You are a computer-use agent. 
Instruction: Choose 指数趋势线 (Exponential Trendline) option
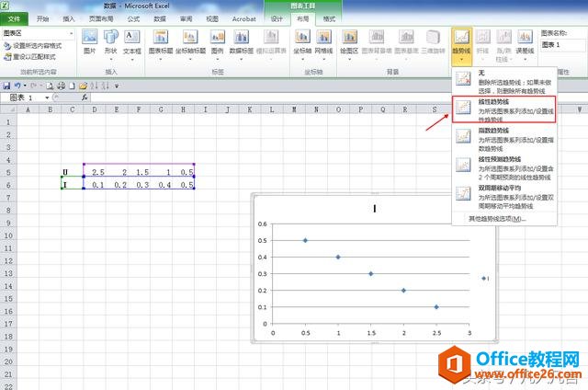coord(504,139)
